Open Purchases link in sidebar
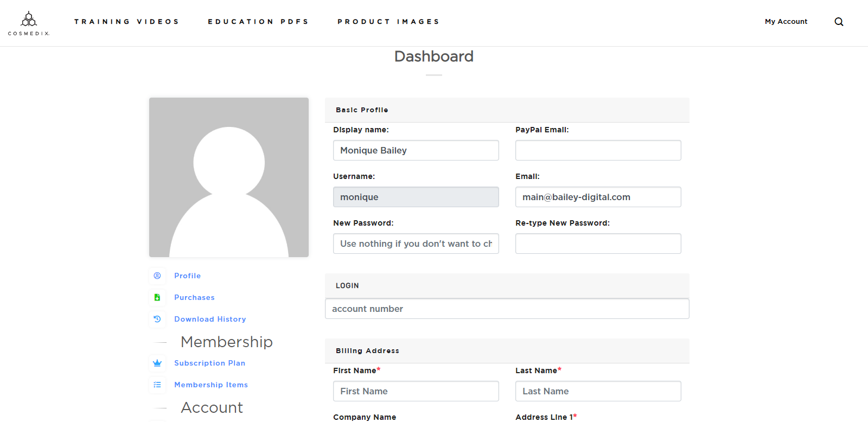 (x=194, y=297)
